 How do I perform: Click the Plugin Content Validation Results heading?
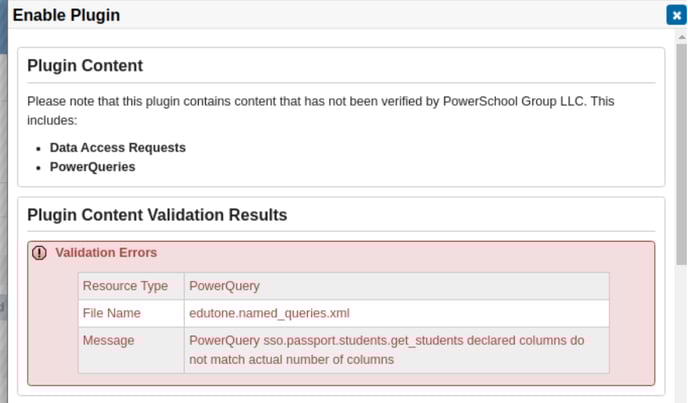coord(157,215)
